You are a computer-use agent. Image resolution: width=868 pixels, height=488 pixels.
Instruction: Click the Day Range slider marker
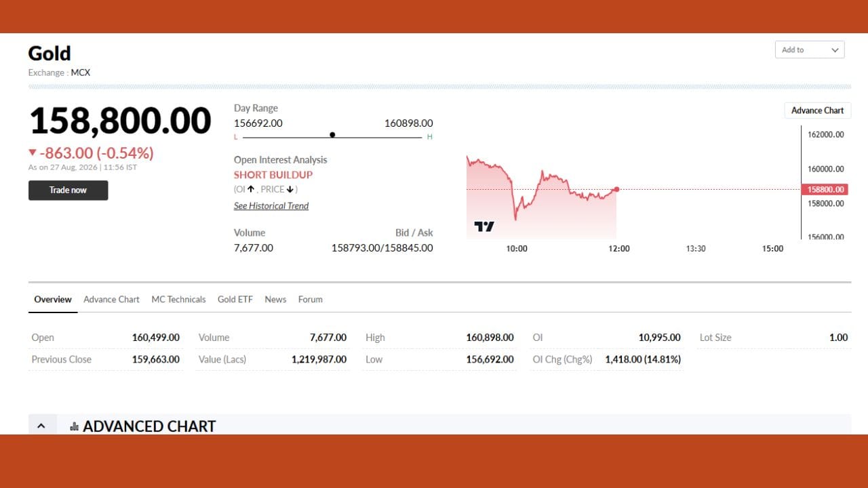(x=332, y=135)
